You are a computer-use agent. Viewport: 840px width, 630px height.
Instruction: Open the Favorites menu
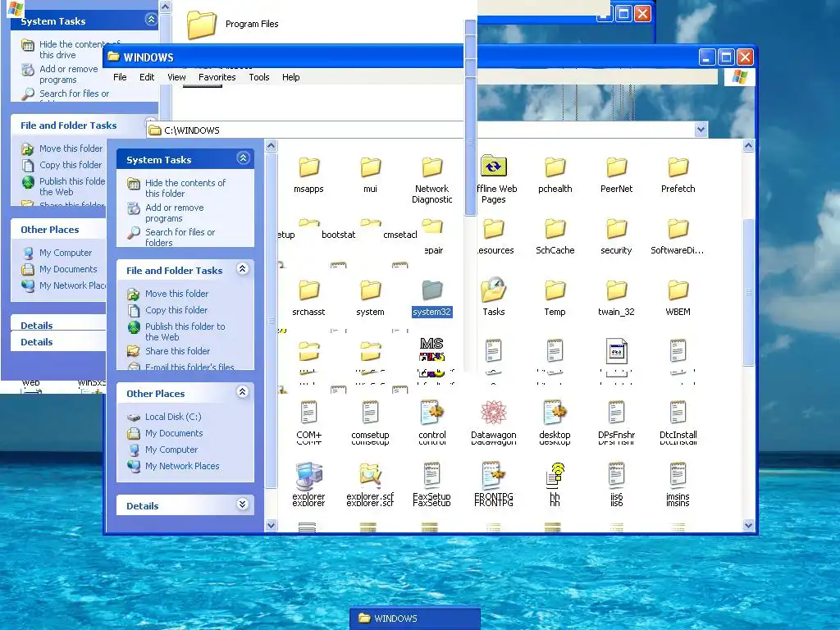tap(217, 77)
